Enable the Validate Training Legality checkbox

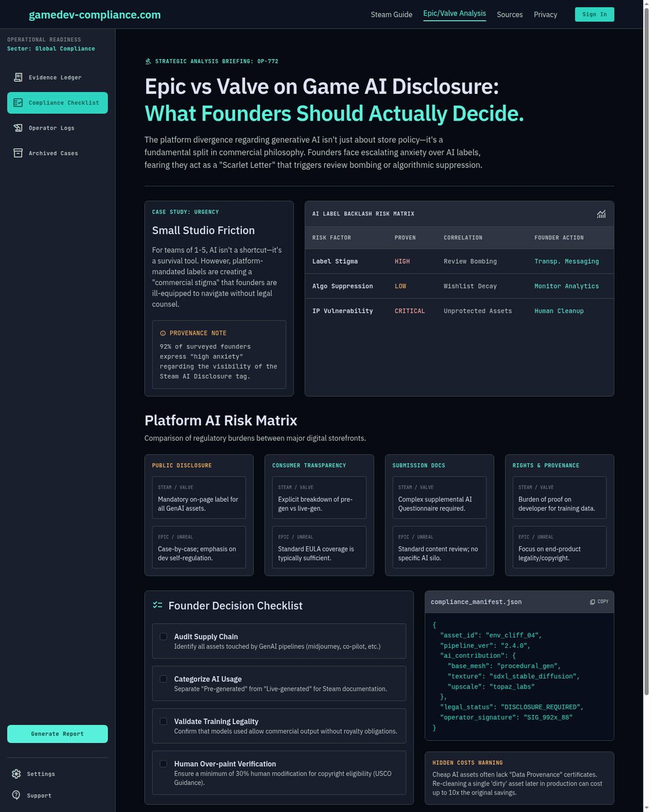164,722
